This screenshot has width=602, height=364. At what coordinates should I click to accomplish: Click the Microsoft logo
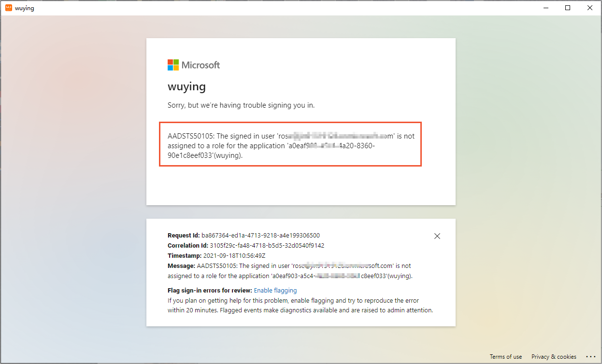[194, 65]
